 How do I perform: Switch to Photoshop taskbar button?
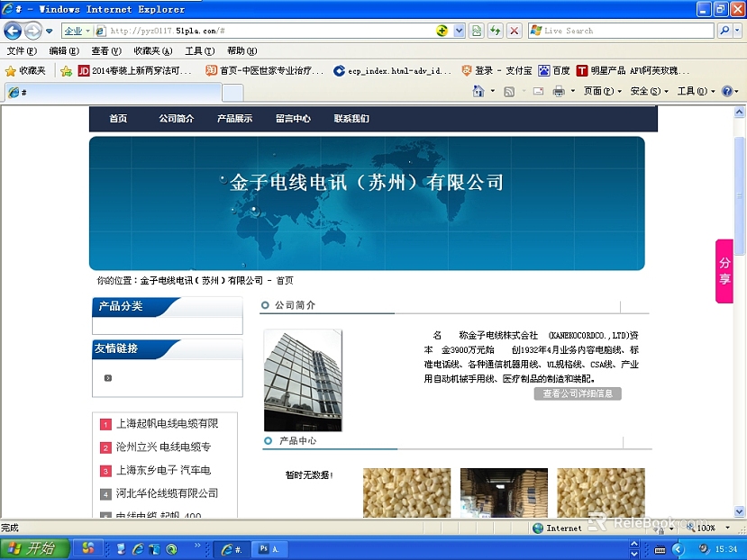click(x=269, y=549)
